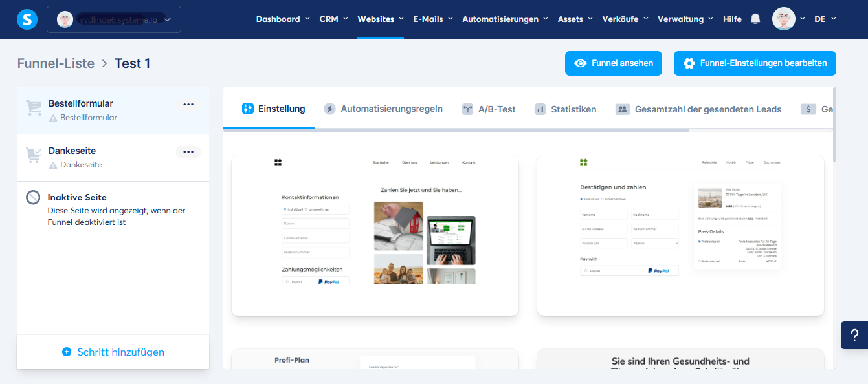Open the DE language dropdown
This screenshot has height=384, width=868.
(825, 19)
